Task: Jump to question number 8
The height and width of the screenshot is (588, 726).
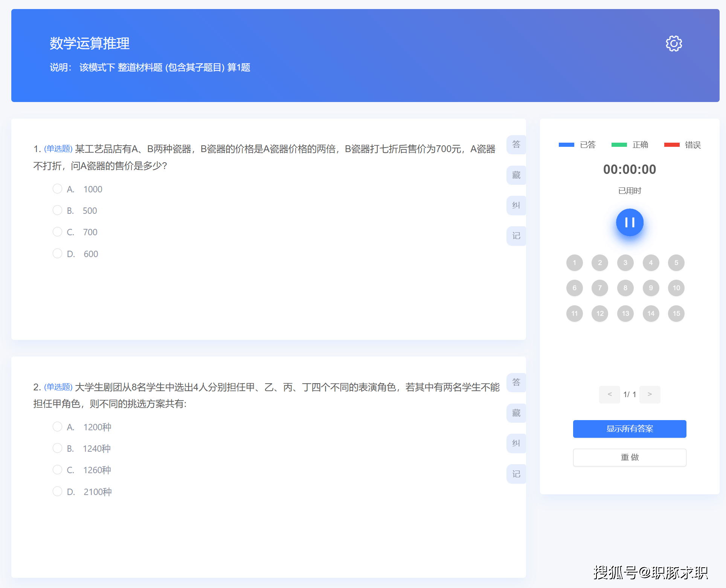Action: coord(625,288)
